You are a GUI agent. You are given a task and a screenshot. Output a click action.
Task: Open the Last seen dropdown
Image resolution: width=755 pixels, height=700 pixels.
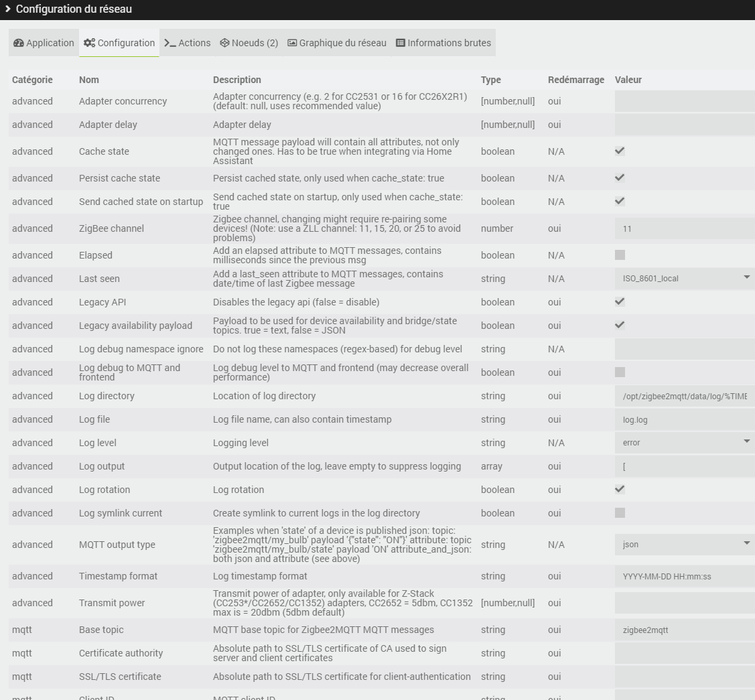pyautogui.click(x=683, y=279)
